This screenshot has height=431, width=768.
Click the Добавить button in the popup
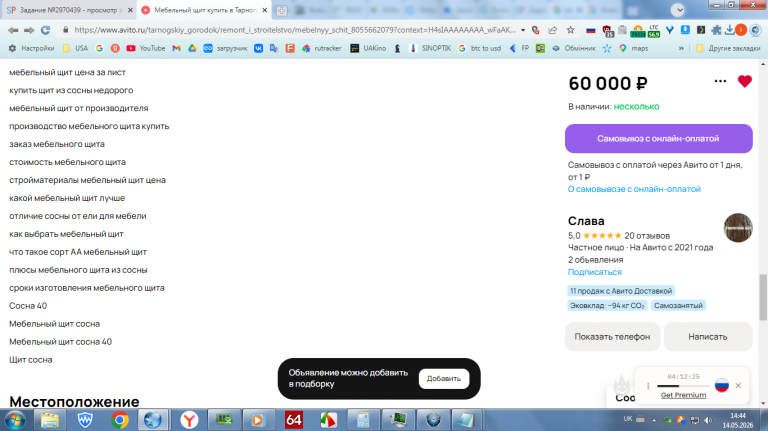point(443,379)
